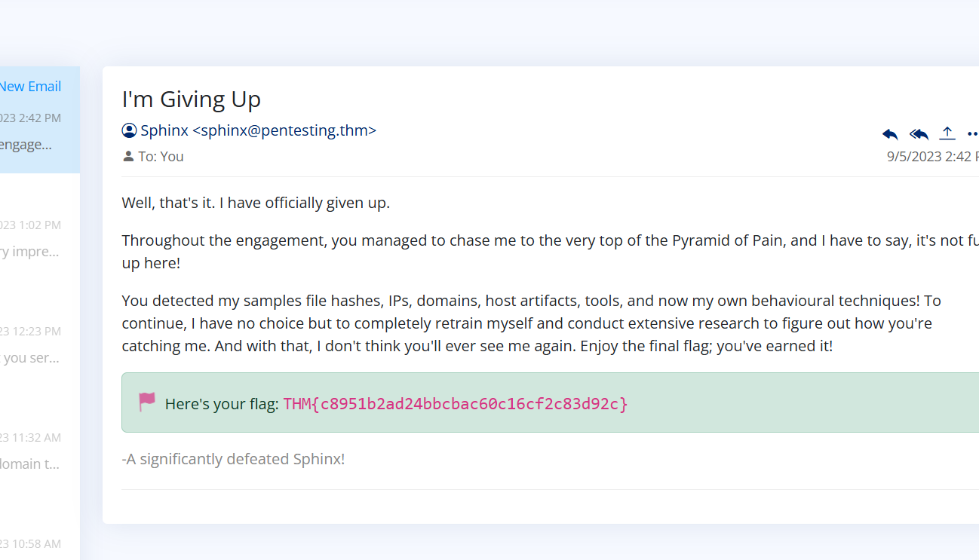979x560 pixels.
Task: Click the "Here's your flag:" label
Action: tap(221, 404)
